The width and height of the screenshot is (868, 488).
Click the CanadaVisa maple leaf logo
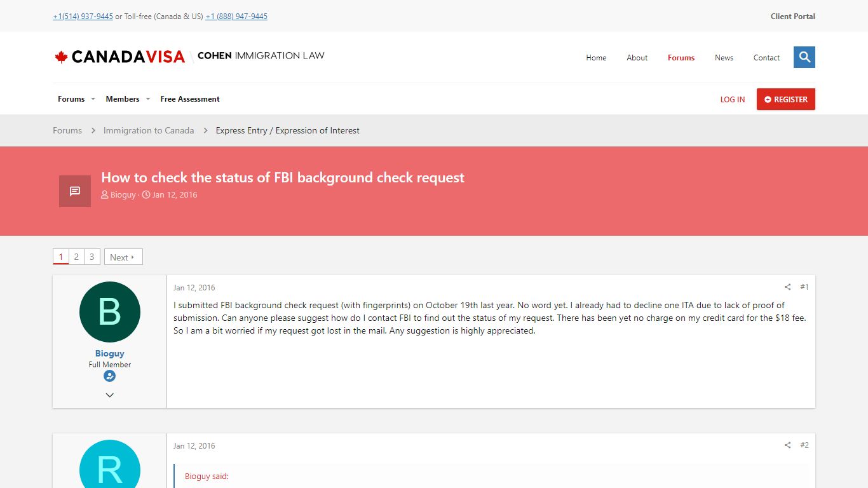click(119, 57)
